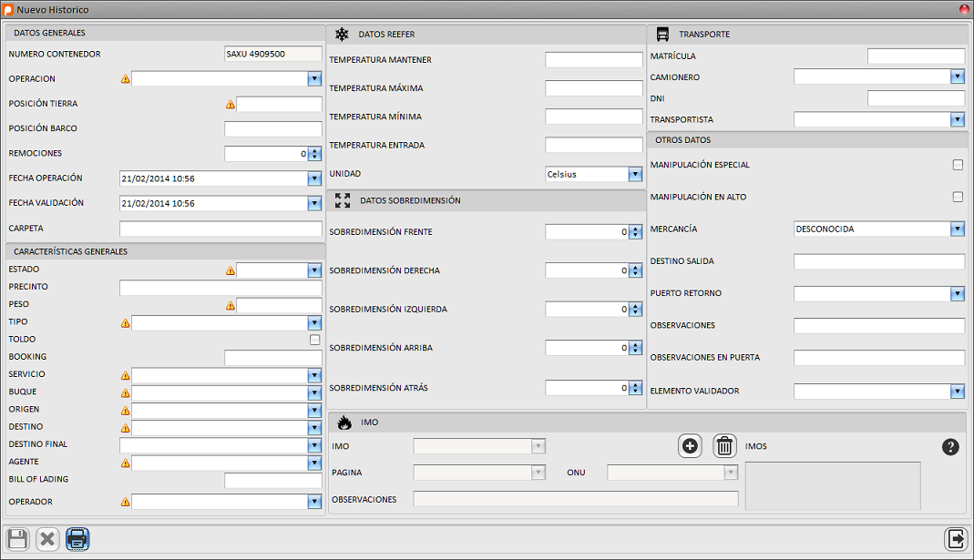
Task: Click the cancel X icon in bottom toolbar
Action: point(47,539)
